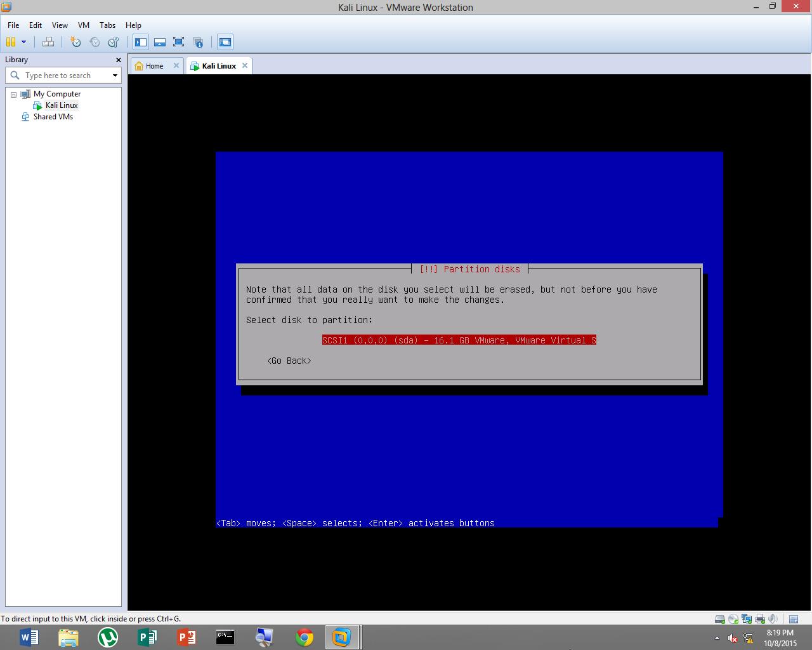Click the <Go Back> button in installer

point(289,361)
